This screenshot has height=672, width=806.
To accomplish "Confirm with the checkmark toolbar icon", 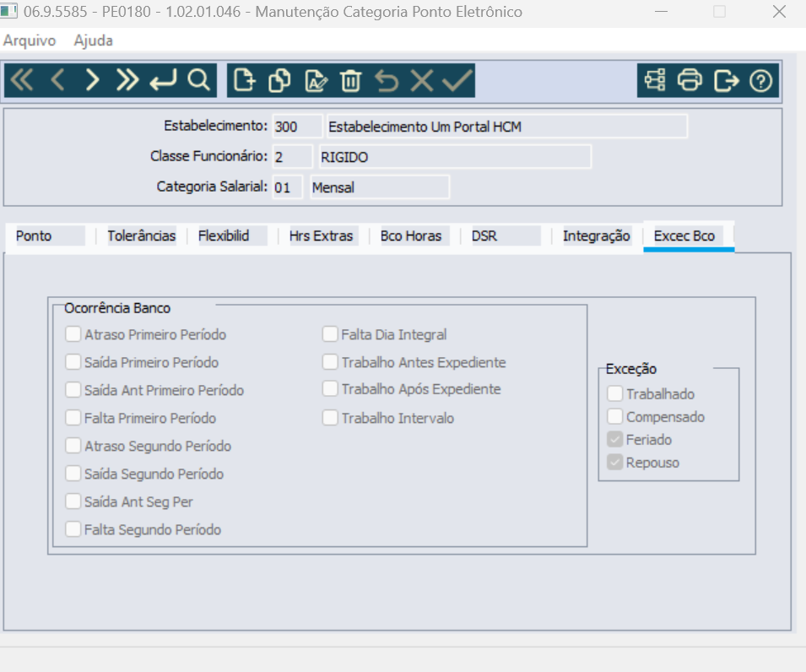I will pyautogui.click(x=457, y=80).
